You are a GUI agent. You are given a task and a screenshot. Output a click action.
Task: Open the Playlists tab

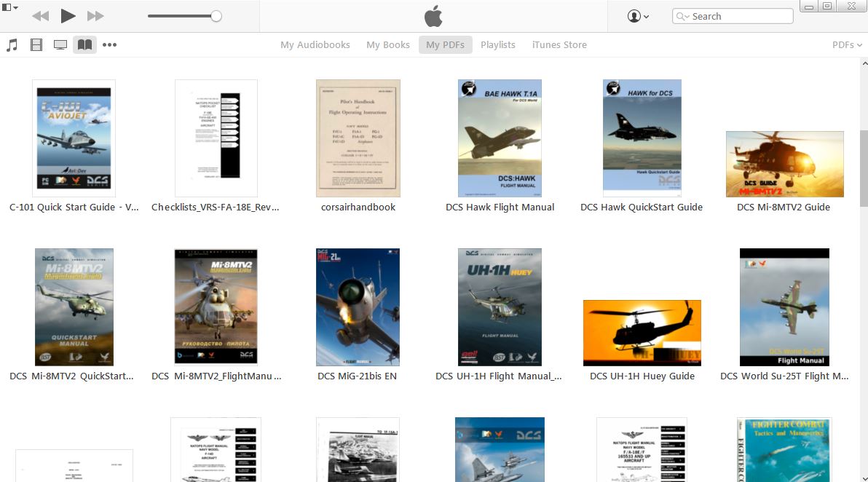tap(497, 45)
